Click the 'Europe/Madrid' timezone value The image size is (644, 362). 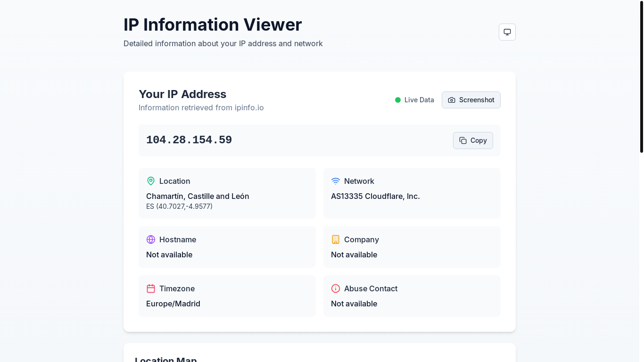(x=173, y=304)
